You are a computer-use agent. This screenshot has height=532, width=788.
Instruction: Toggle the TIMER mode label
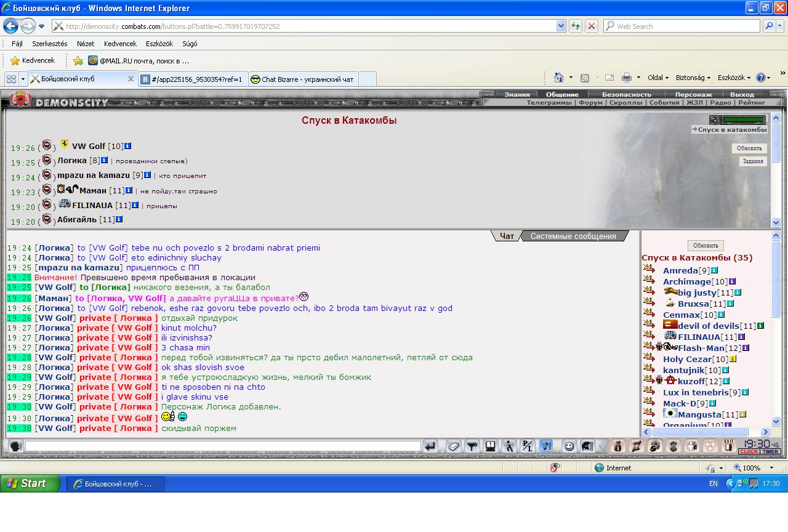(x=771, y=452)
